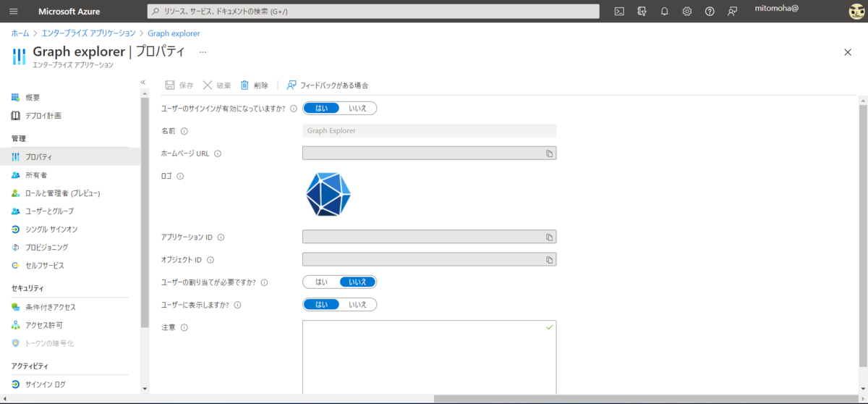Focus the Azure search box
Screen dimensions: 868x404
[x=373, y=12]
